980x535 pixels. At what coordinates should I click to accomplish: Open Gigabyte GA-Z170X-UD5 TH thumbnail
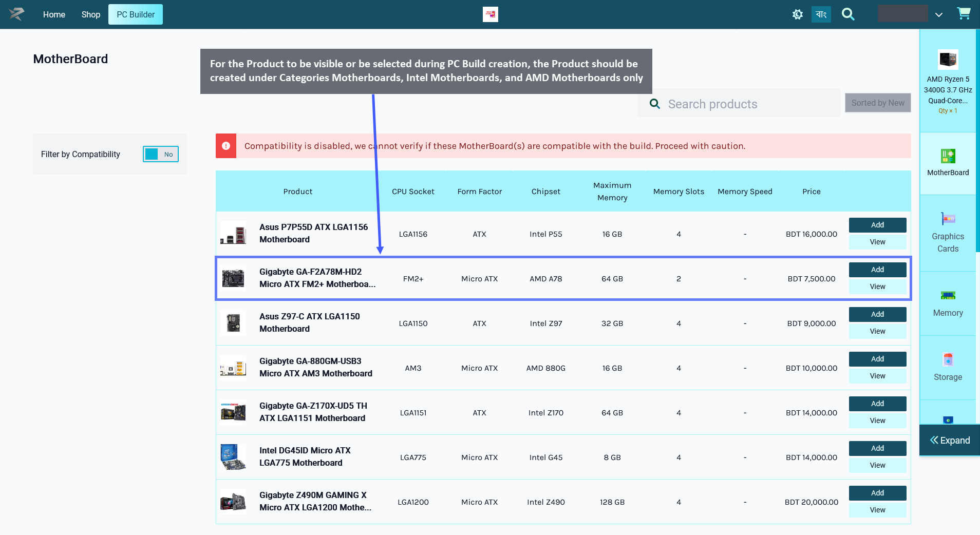coord(233,412)
